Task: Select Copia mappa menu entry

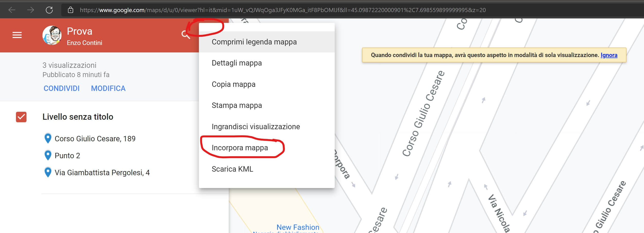Action: click(x=233, y=84)
